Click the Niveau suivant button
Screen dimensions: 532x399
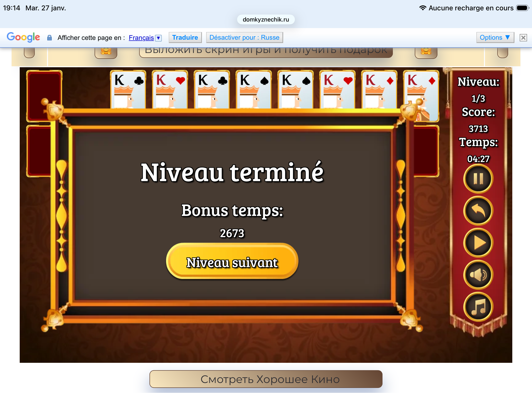232,262
